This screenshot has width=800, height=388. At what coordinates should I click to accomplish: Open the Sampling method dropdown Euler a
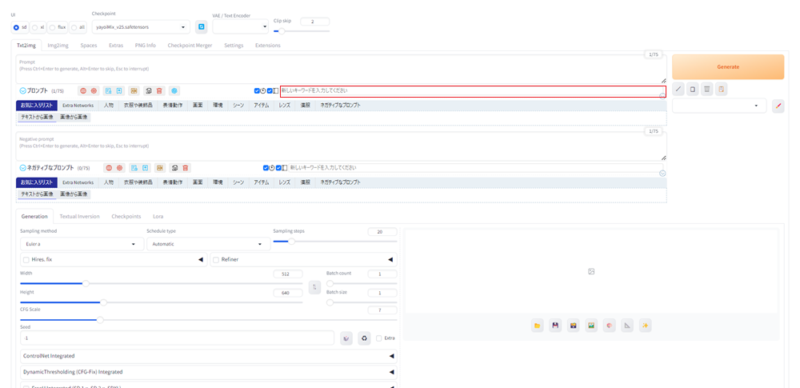[x=82, y=244]
